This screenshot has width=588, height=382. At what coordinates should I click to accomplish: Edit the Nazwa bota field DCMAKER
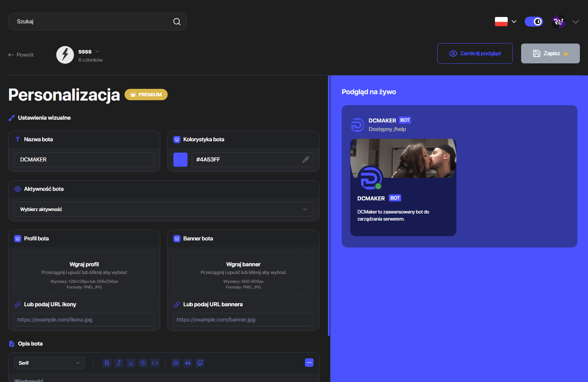coord(84,160)
